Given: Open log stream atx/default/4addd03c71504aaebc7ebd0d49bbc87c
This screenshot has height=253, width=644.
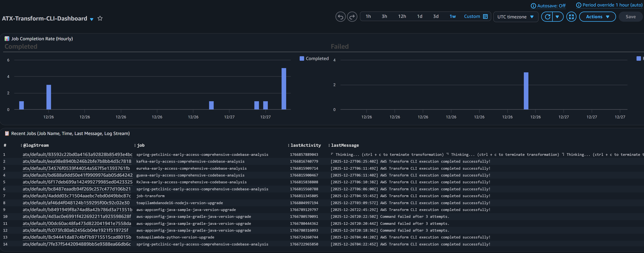Looking at the screenshot, I should 77,196.
